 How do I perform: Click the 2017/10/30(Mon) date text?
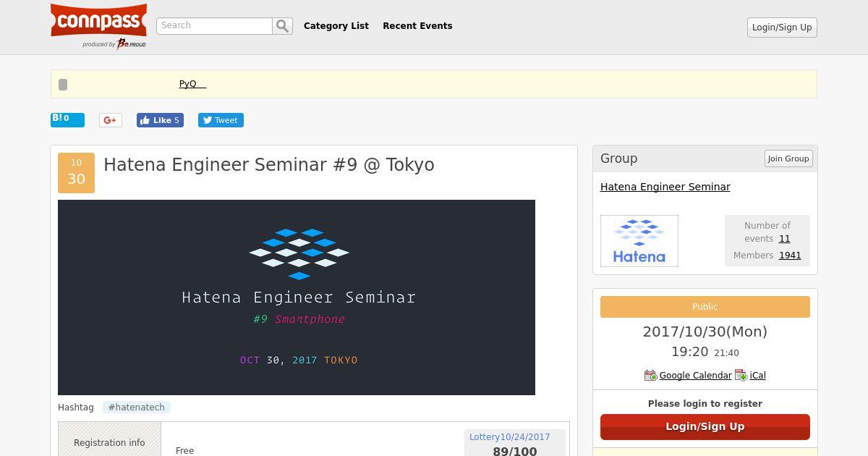705,332
